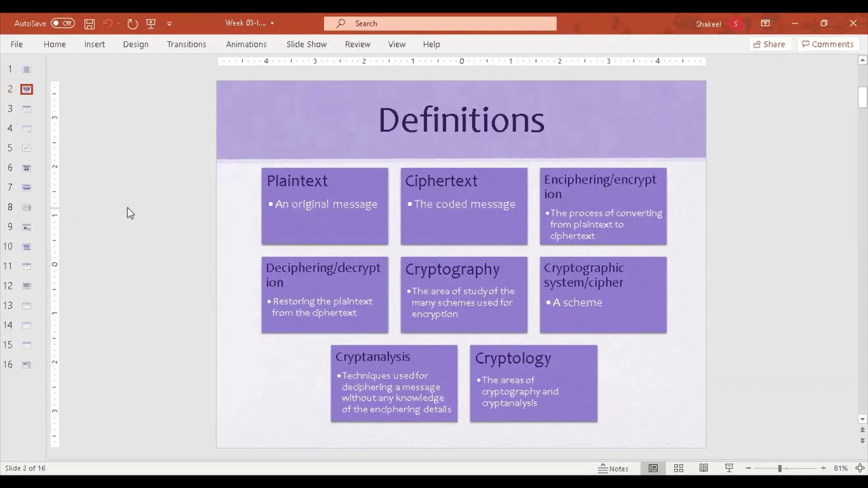
Task: Select slide 6 thumbnail
Action: pyautogui.click(x=26, y=167)
